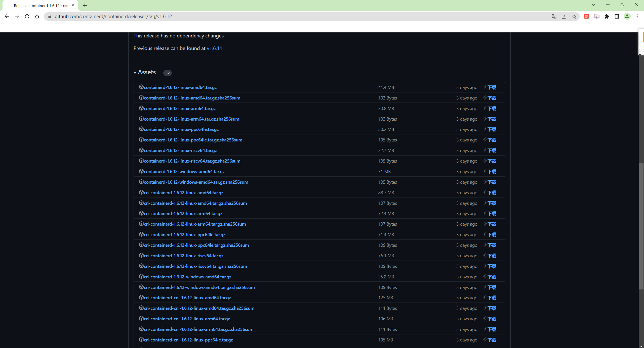Select the '41.4 MB' size text
The height and width of the screenshot is (348, 644).
(386, 87)
